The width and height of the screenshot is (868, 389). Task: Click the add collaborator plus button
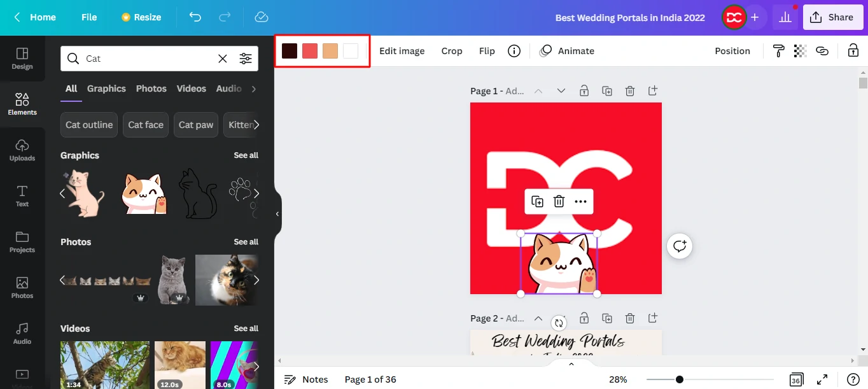click(755, 17)
